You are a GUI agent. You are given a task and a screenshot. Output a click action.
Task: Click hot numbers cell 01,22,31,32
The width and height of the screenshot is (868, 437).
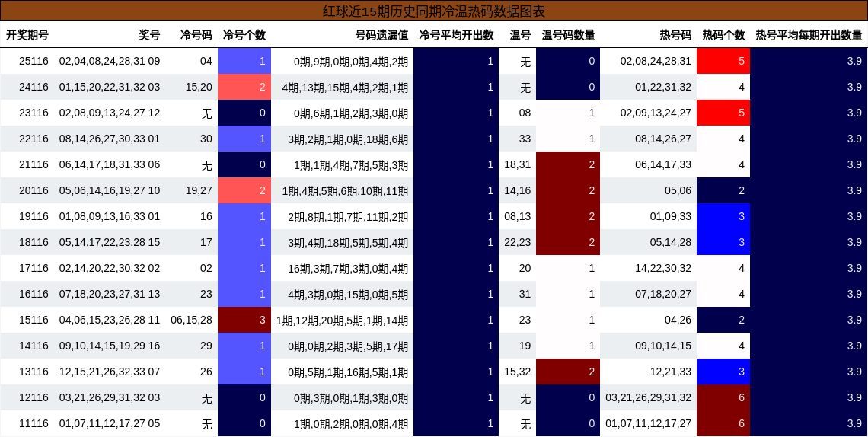(x=663, y=87)
